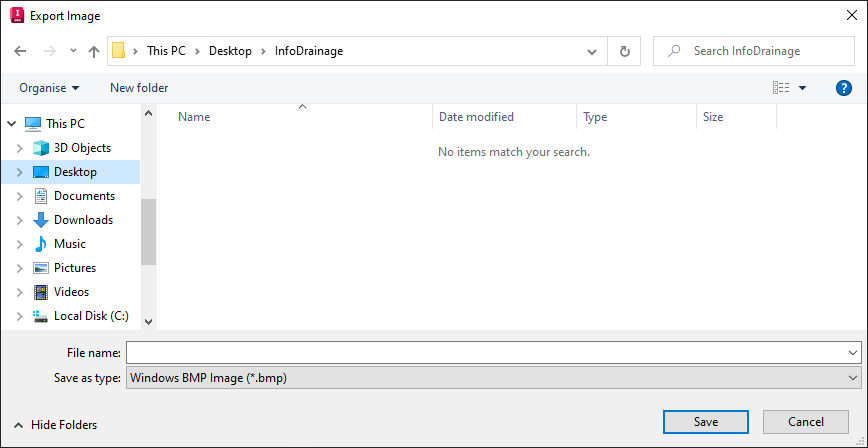This screenshot has width=868, height=448.
Task: Click the Cancel button
Action: 805,422
